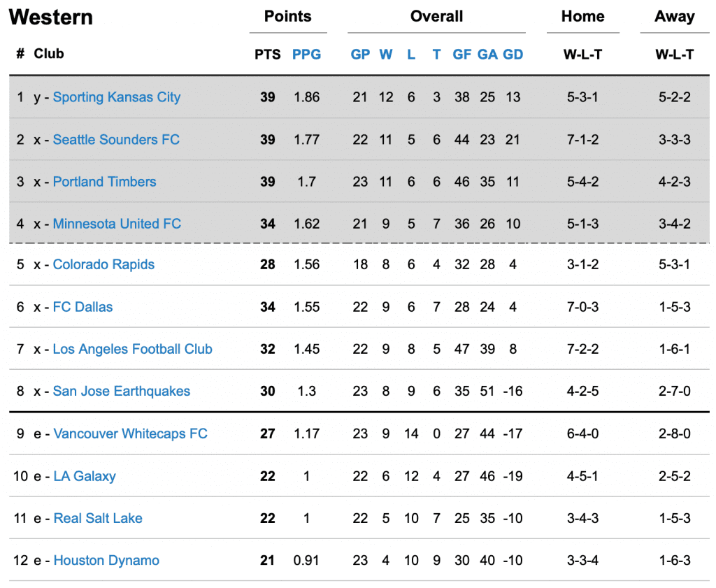
Task: Sort table by GA goals against
Action: pyautogui.click(x=487, y=55)
